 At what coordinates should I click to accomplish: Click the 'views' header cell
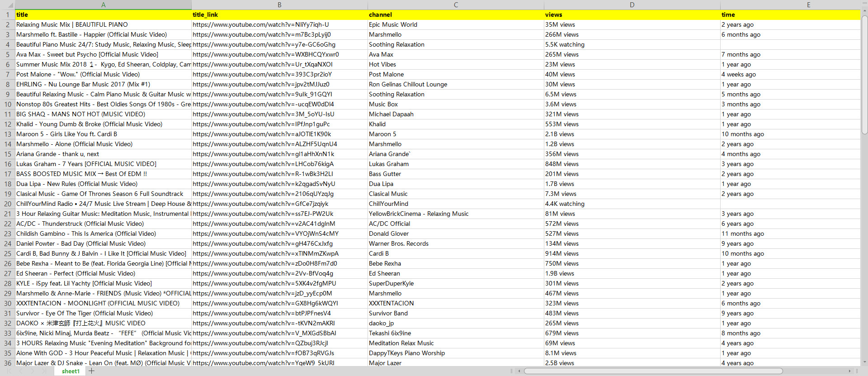click(632, 14)
